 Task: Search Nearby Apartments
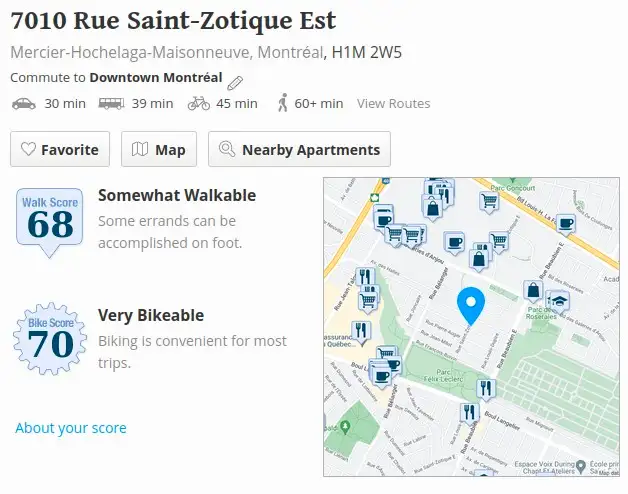coord(299,149)
